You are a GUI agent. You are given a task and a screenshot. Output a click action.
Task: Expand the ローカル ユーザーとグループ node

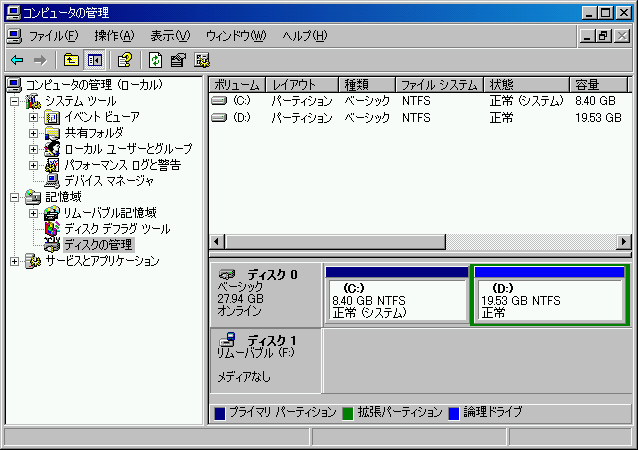click(33, 149)
